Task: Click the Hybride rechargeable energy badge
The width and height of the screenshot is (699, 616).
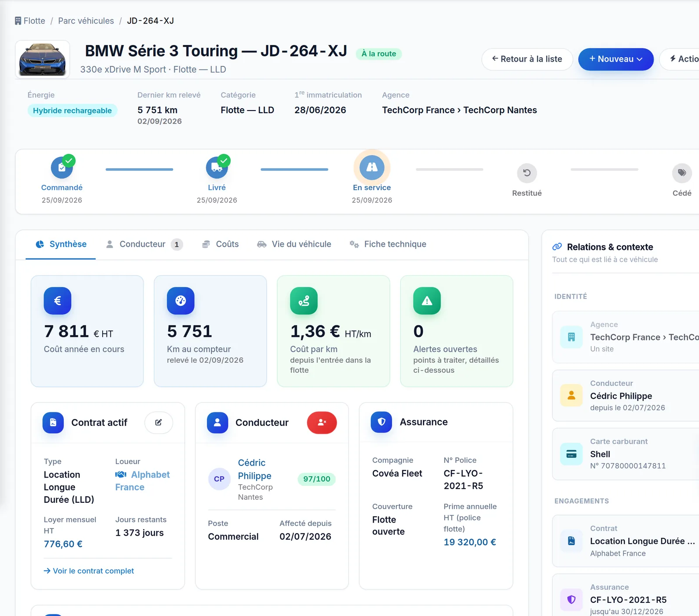Action: pyautogui.click(x=73, y=111)
